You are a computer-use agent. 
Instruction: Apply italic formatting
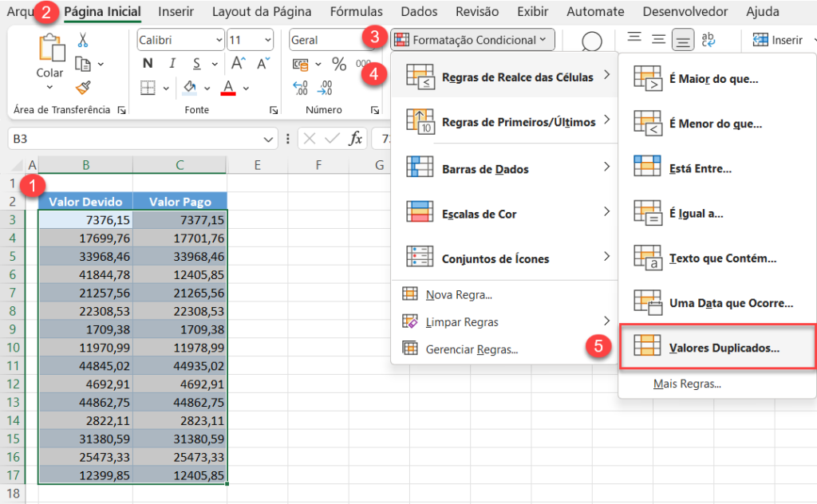[173, 62]
